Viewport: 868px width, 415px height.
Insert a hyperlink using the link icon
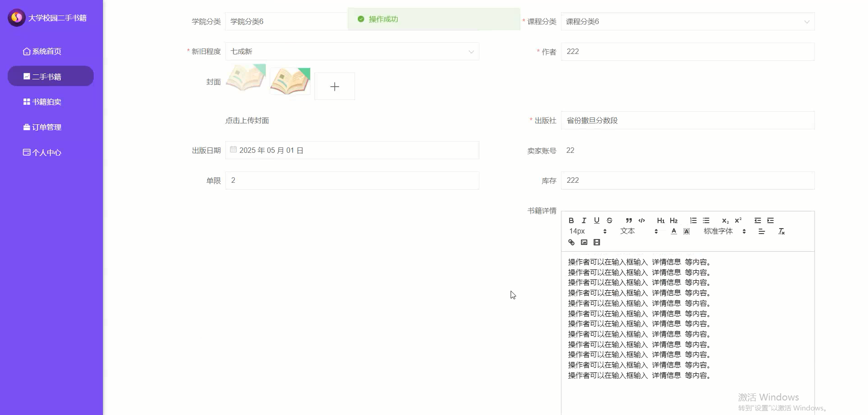(x=571, y=242)
